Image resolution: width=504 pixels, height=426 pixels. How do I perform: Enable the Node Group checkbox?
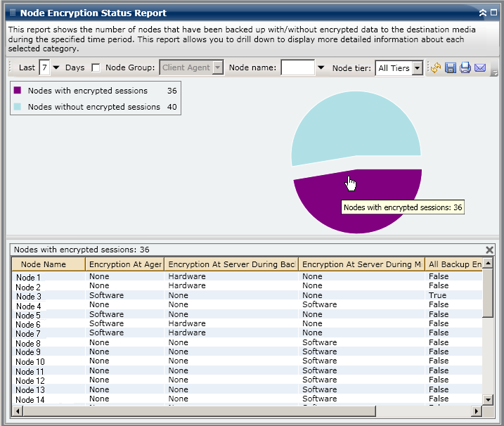coord(96,68)
